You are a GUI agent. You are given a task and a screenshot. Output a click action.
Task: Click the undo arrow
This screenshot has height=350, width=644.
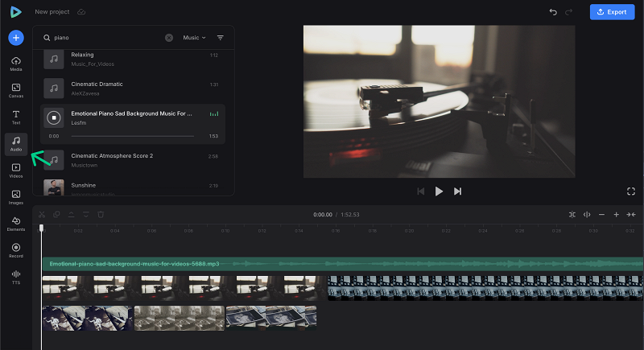[553, 12]
